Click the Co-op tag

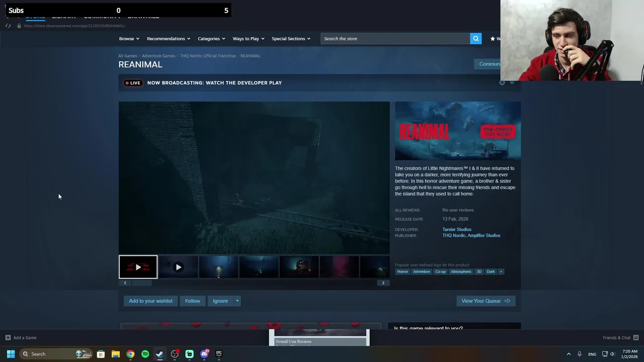(440, 271)
